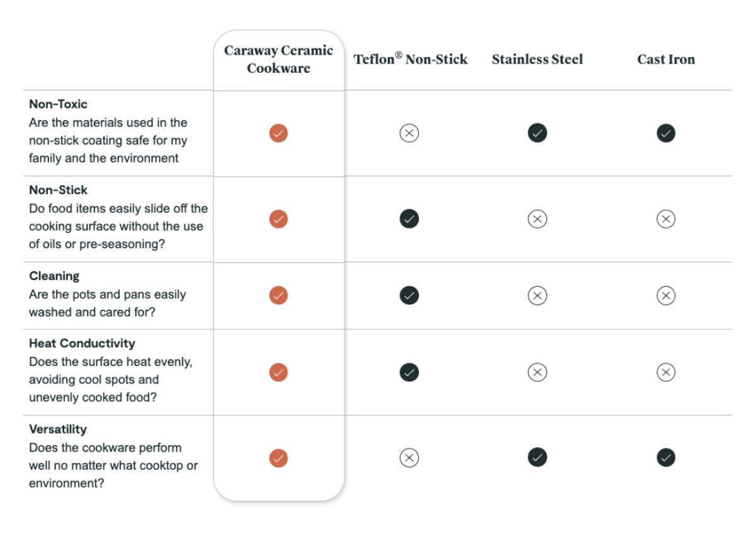Click Caraway's orange Non-Stick checkmark

click(x=278, y=218)
